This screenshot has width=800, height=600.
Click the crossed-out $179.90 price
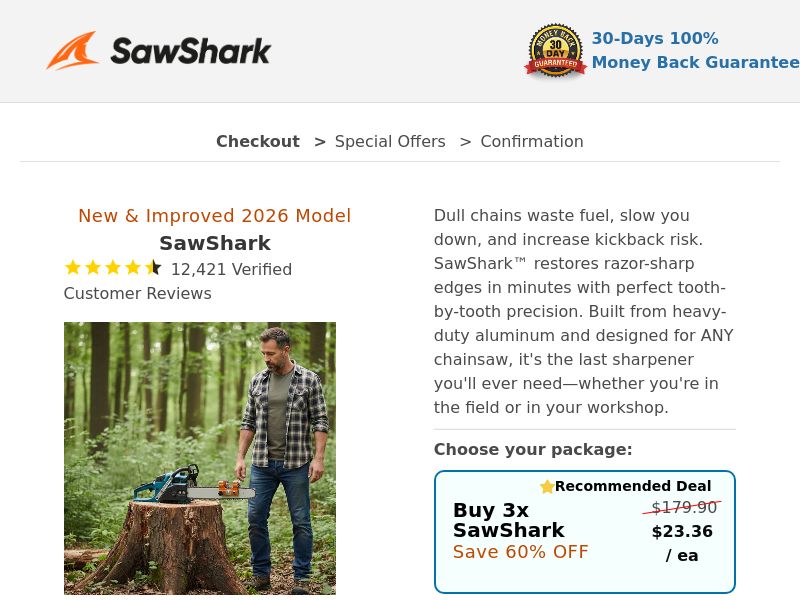pos(682,507)
